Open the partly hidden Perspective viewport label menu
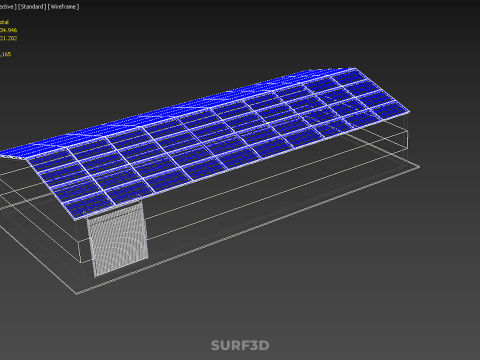 tap(8, 7)
